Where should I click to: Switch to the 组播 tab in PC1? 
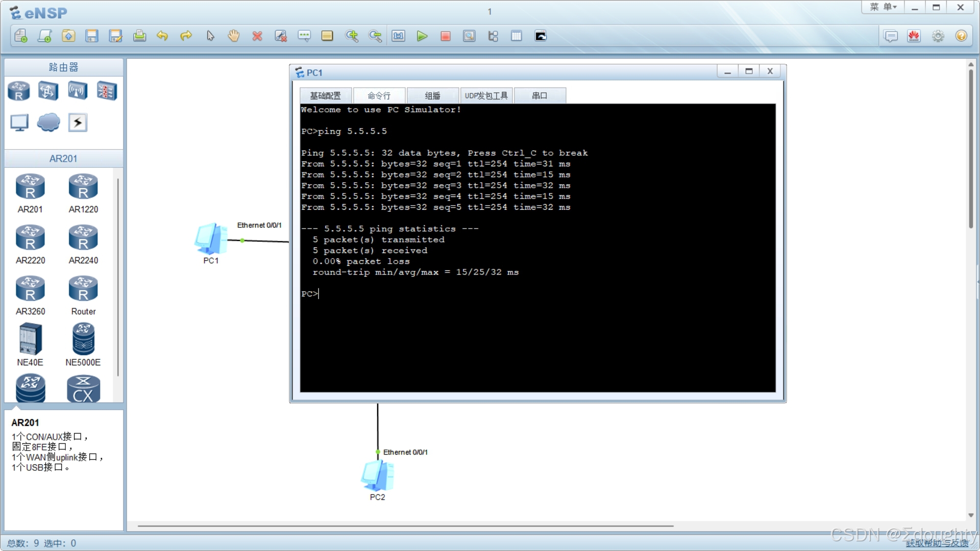coord(433,95)
